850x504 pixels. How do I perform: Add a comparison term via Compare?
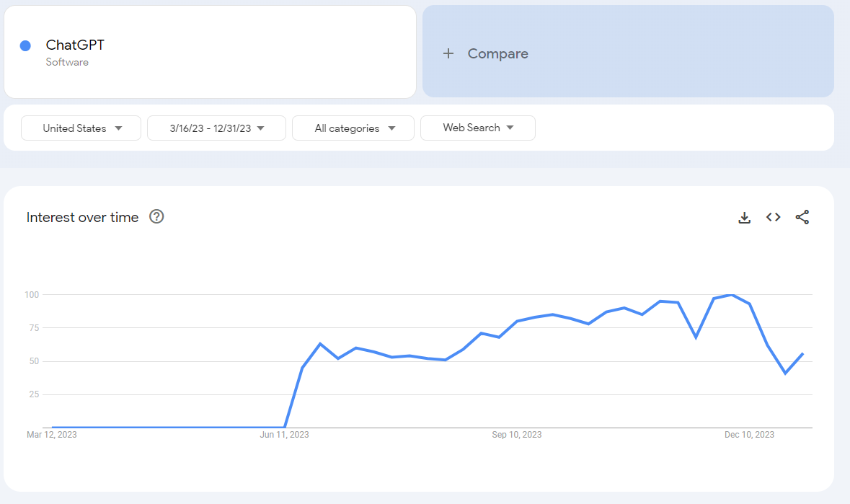[628, 51]
